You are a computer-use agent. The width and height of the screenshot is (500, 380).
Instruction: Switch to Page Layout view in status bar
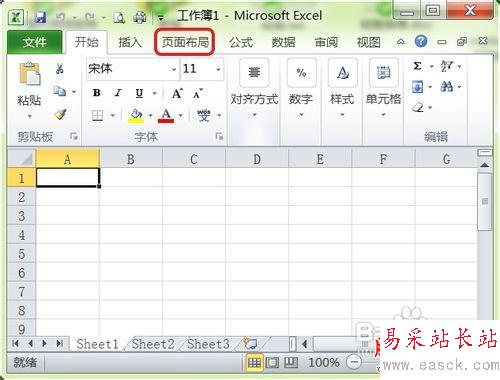tap(272, 362)
